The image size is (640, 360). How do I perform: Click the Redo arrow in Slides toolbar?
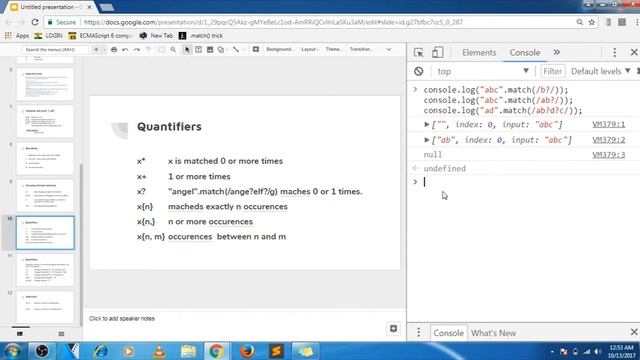pyautogui.click(x=137, y=49)
